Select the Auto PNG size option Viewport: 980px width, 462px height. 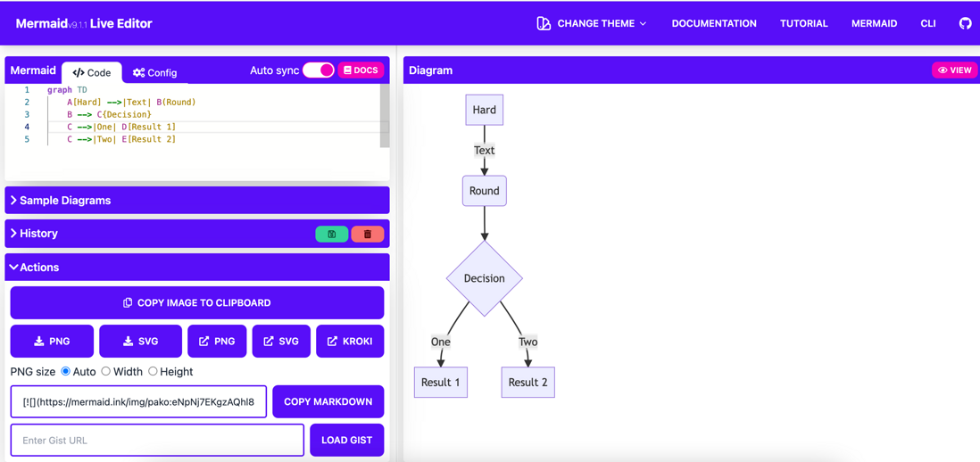pos(66,371)
